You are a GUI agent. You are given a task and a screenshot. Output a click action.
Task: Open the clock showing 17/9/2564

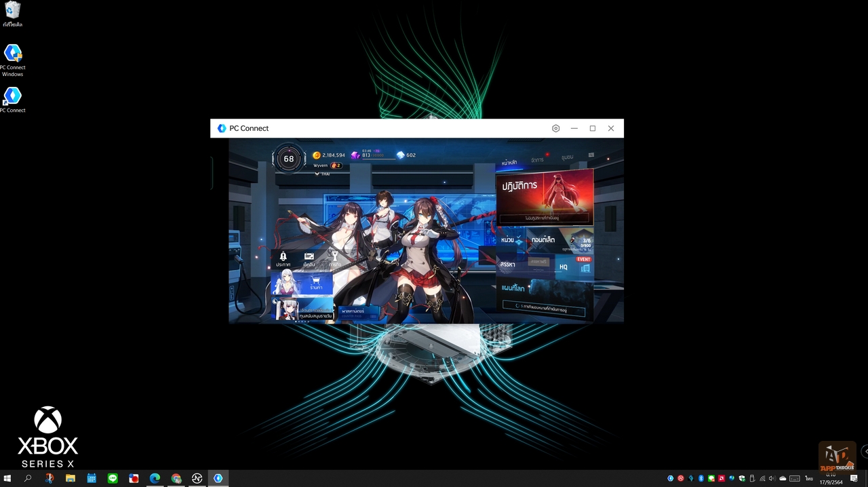[x=831, y=479]
